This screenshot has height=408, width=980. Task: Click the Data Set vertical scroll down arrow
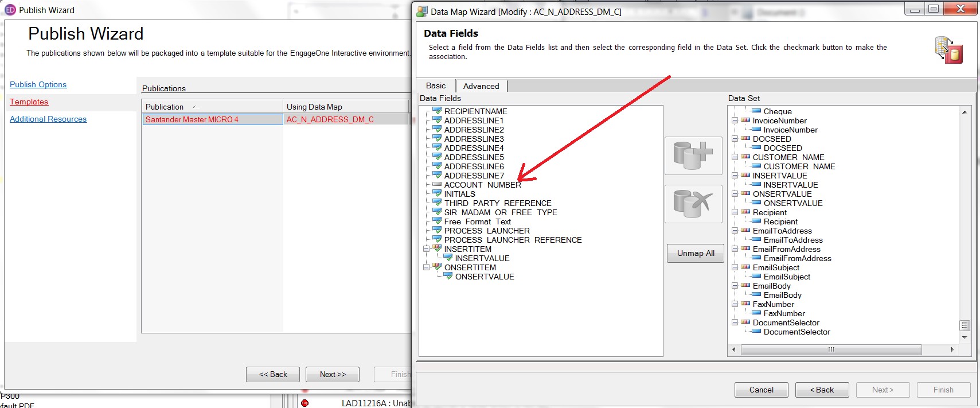(x=964, y=337)
